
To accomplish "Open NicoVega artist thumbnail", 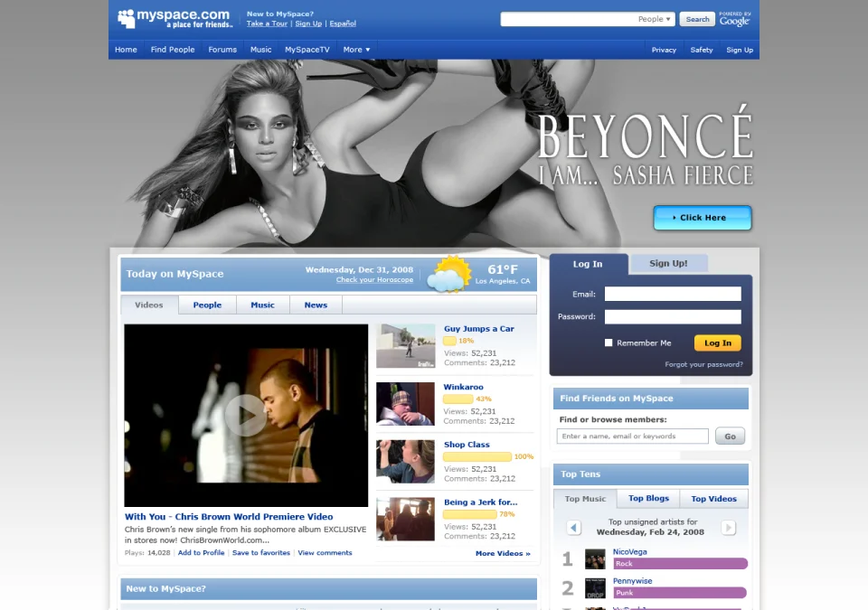I will click(595, 558).
